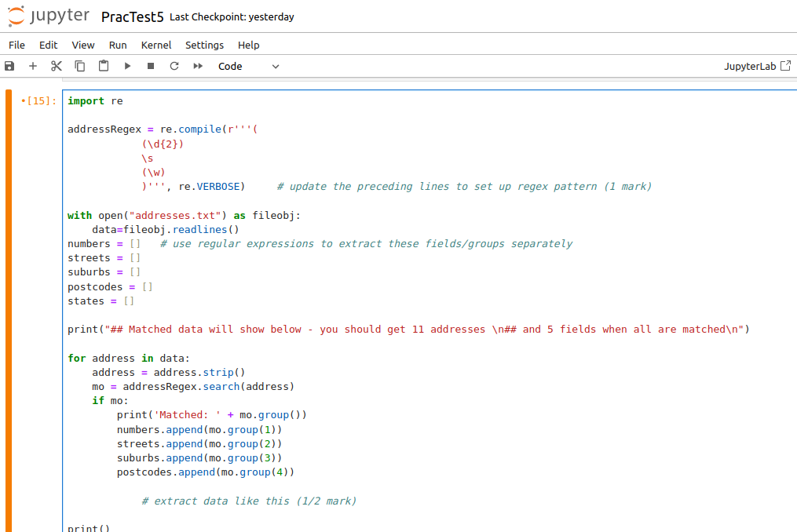Open the Help menu
Viewport: 797px width, 532px height.
(x=249, y=45)
